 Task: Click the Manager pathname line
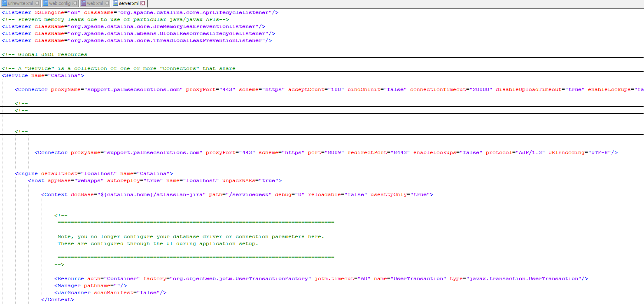click(91, 285)
